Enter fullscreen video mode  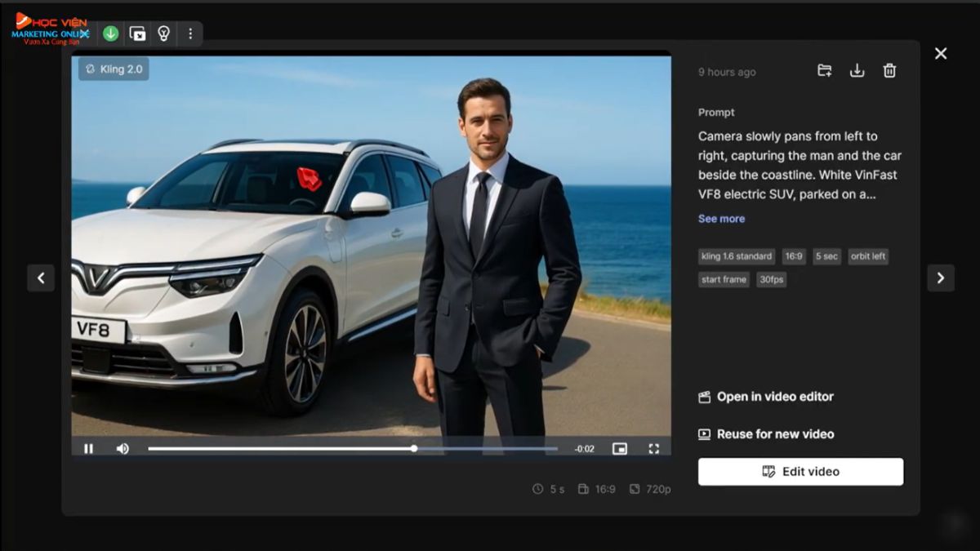653,448
